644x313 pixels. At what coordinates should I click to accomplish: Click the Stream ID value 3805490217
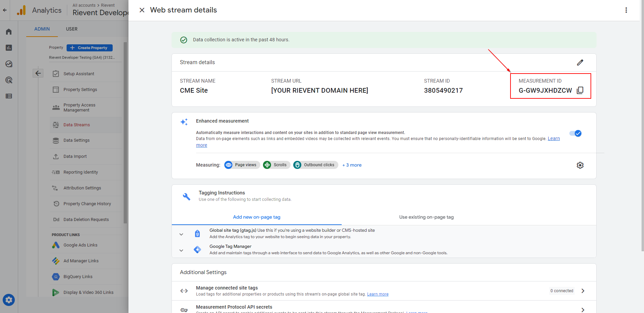(443, 90)
